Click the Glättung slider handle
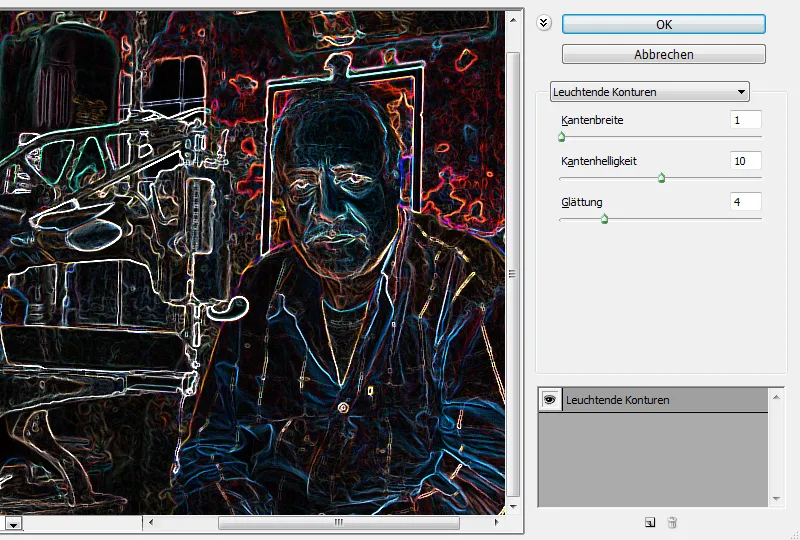Screen dimensions: 800x540 [605, 219]
